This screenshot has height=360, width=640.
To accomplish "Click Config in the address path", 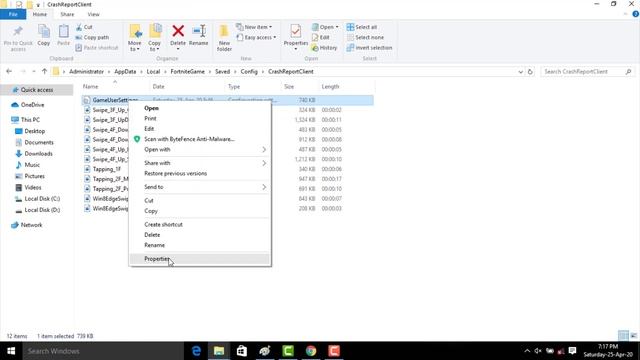I will pos(249,71).
